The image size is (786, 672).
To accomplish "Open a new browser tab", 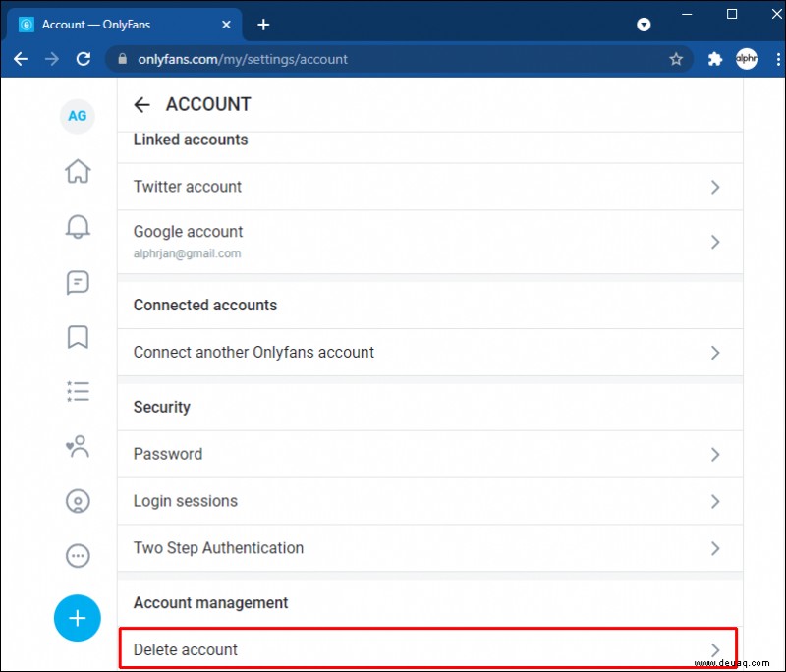I will pos(263,24).
